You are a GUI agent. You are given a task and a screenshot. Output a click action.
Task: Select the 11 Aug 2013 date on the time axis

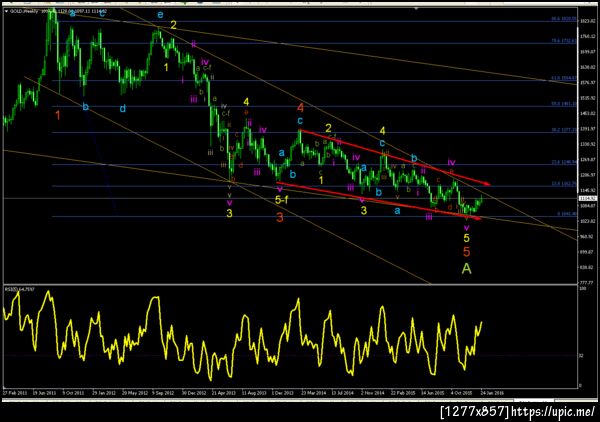[x=254, y=393]
